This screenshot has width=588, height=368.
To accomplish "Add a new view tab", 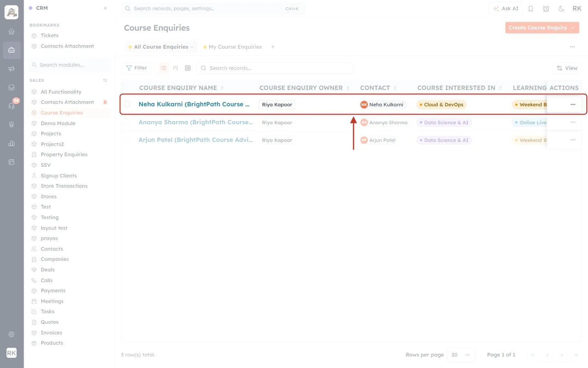I will [273, 47].
